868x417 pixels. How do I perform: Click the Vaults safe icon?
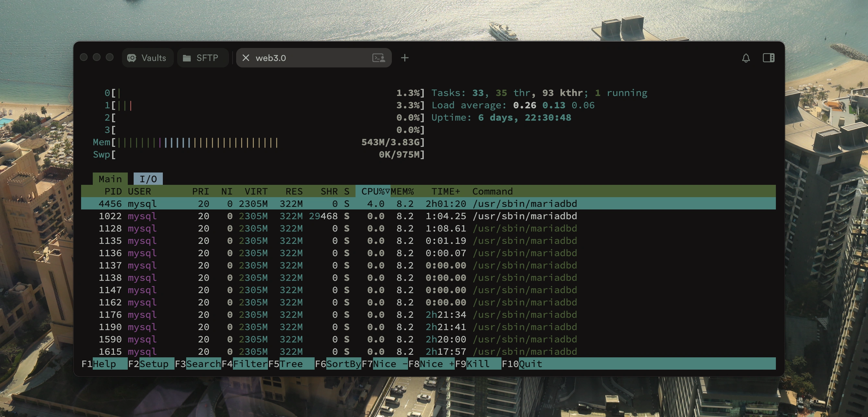tap(132, 58)
